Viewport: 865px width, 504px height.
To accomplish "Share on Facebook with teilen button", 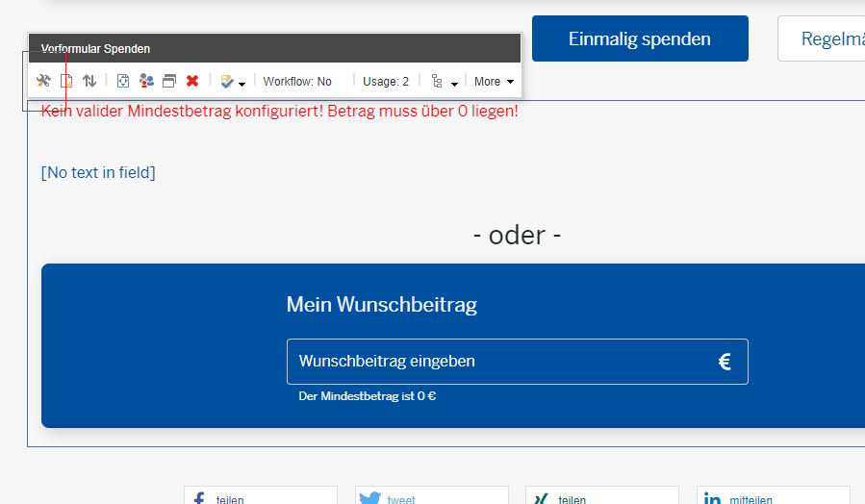I will point(260,496).
